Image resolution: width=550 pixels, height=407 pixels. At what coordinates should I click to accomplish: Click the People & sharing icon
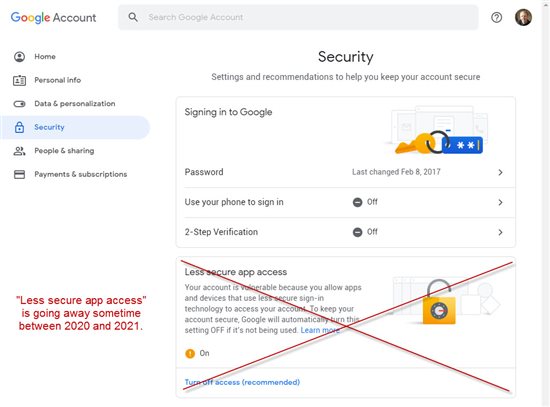point(19,151)
